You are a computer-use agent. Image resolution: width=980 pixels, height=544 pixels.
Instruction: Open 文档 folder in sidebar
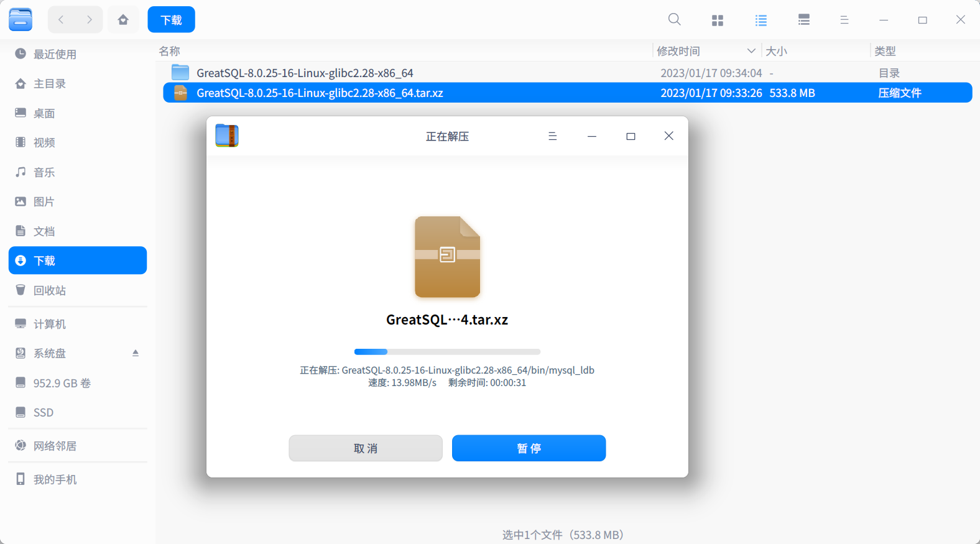[x=78, y=231]
